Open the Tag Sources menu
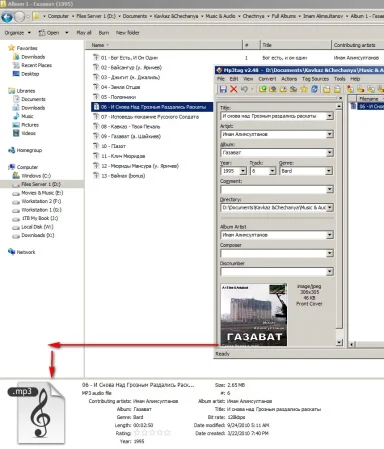Image resolution: width=384 pixels, height=449 pixels. (x=315, y=79)
